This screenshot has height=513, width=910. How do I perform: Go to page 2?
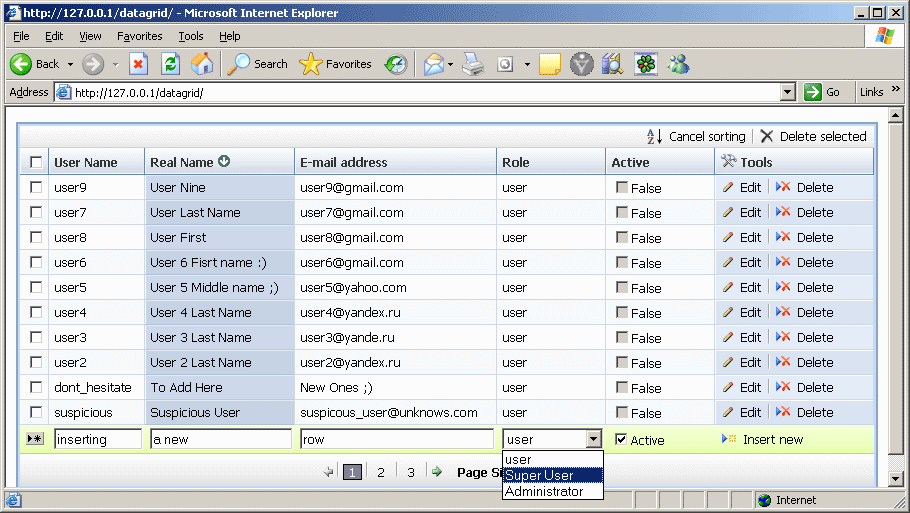coord(381,472)
